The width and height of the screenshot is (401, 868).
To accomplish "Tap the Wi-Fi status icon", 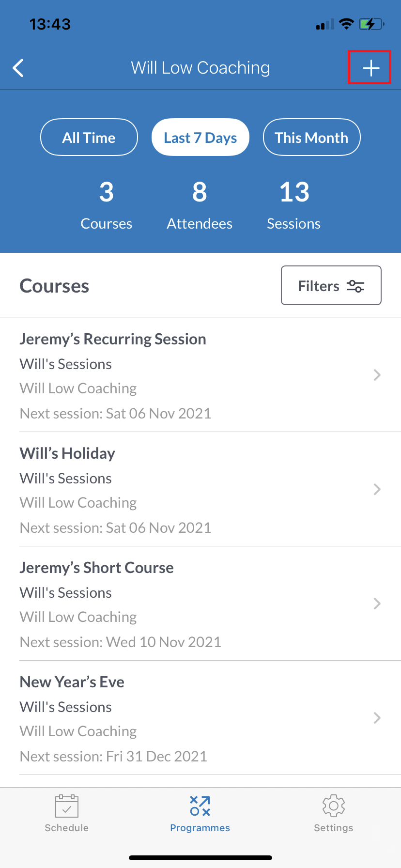I will click(x=346, y=24).
